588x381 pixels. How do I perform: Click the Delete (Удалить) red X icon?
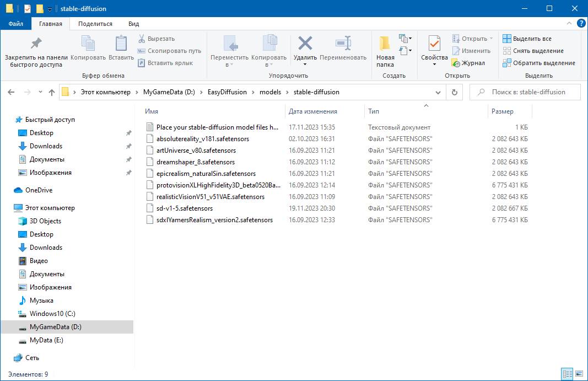(x=305, y=44)
